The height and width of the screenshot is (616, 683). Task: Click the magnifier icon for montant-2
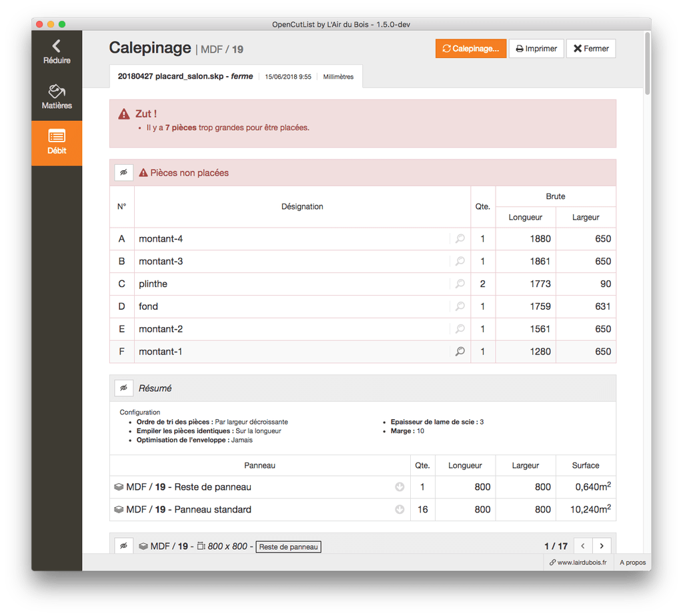(x=460, y=329)
